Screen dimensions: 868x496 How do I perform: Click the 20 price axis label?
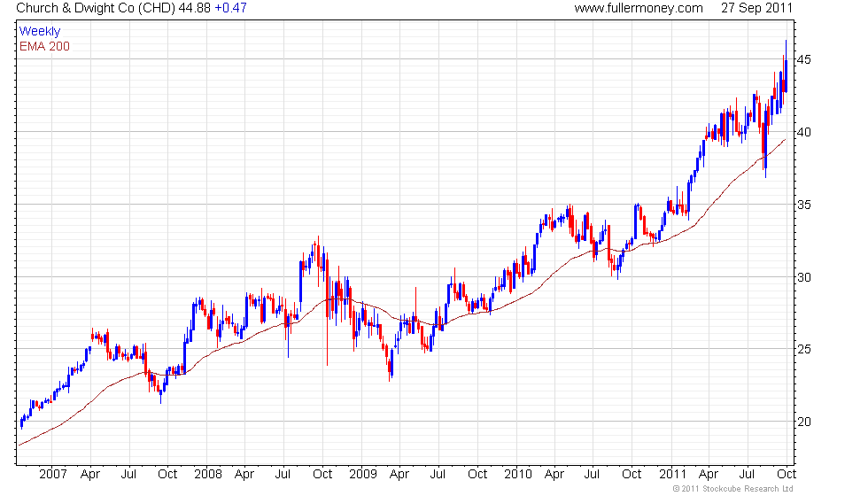[804, 422]
